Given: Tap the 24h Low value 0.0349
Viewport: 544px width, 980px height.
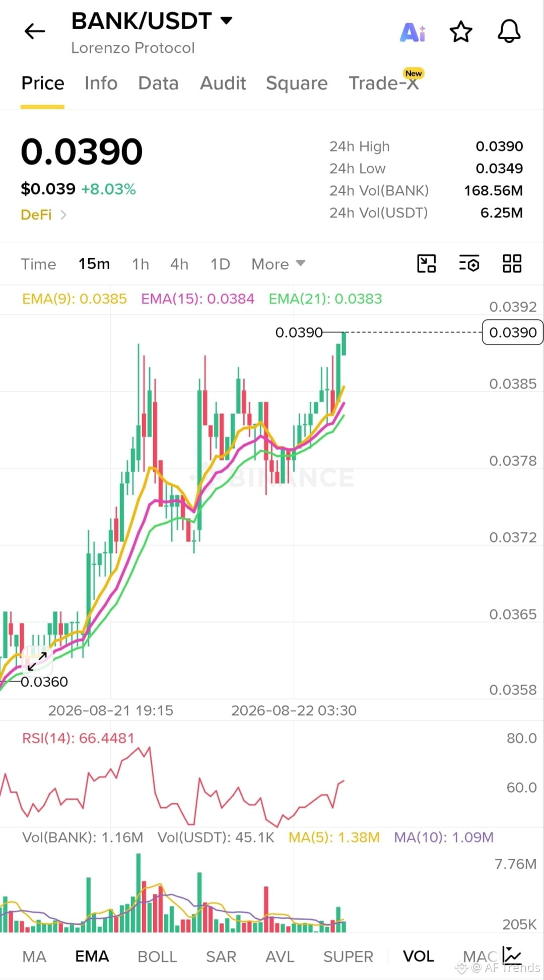Looking at the screenshot, I should point(499,169).
